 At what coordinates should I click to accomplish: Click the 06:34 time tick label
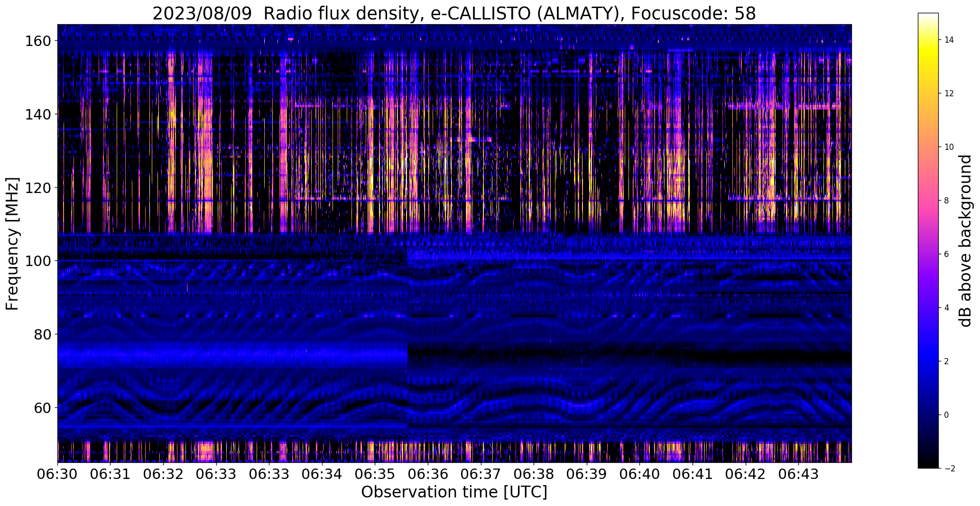(322, 474)
